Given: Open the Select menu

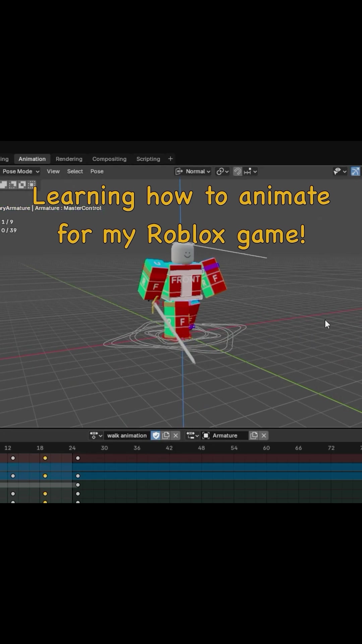Looking at the screenshot, I should point(75,171).
